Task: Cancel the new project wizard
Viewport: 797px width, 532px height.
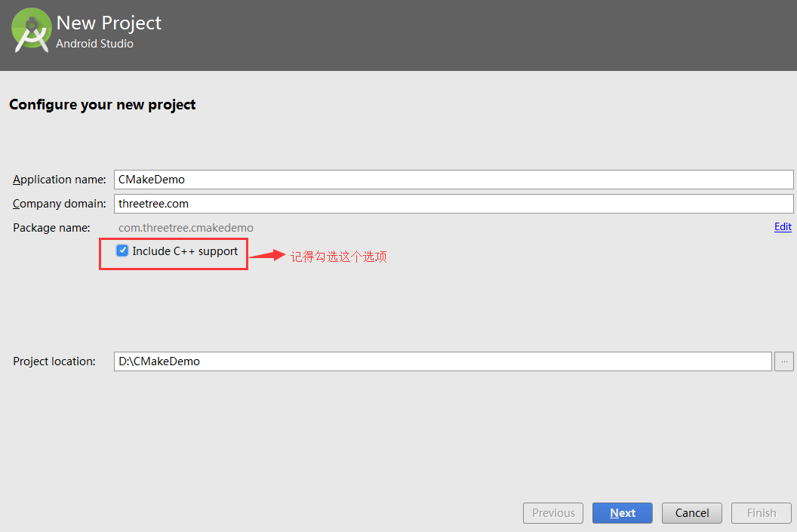Action: click(x=691, y=513)
